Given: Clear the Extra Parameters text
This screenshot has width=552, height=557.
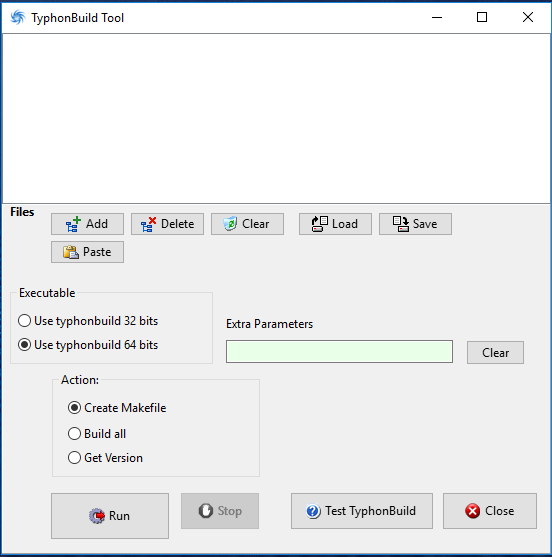Looking at the screenshot, I should click(x=495, y=352).
